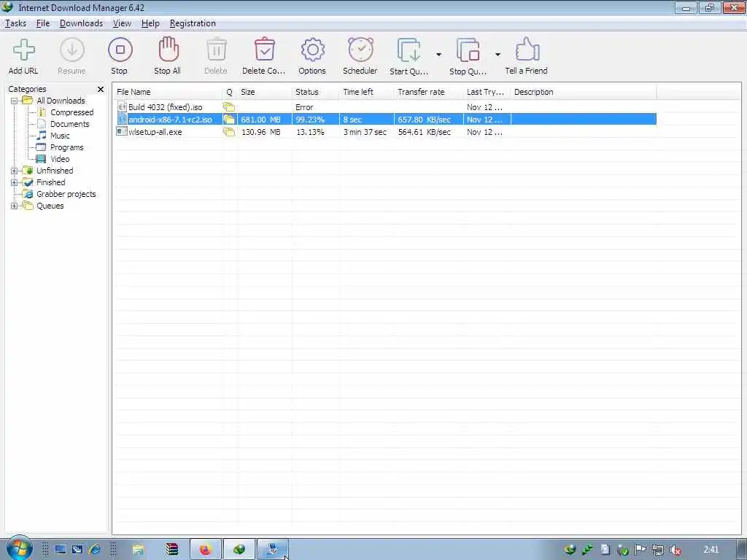Click the Stop Queue icon
The width and height of the screenshot is (747, 560).
[468, 50]
